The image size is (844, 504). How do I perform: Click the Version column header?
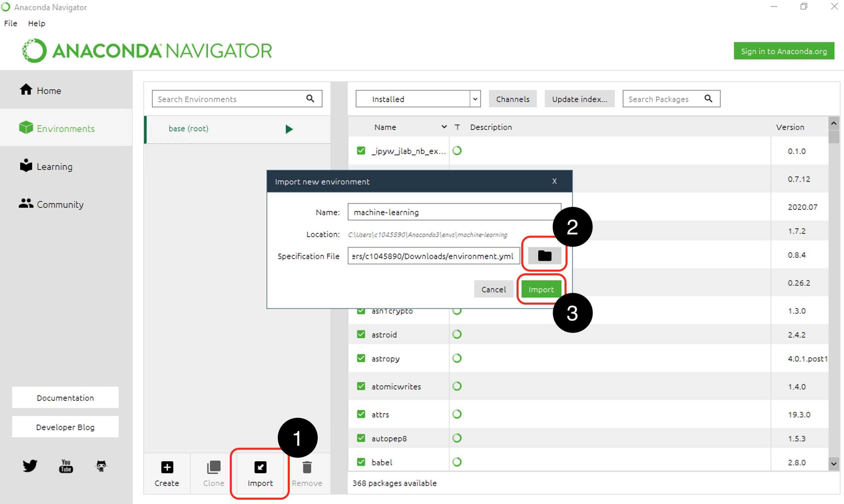pos(790,127)
